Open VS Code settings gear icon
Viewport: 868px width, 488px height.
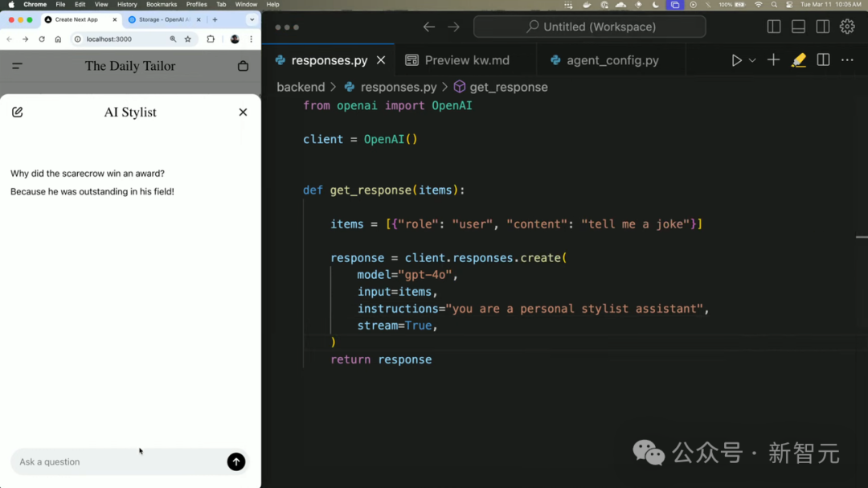pyautogui.click(x=847, y=26)
